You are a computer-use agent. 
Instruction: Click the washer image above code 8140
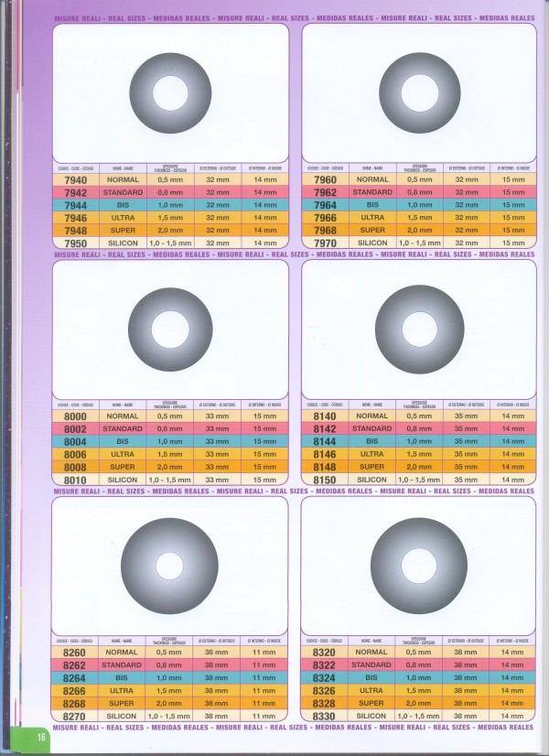click(x=419, y=329)
